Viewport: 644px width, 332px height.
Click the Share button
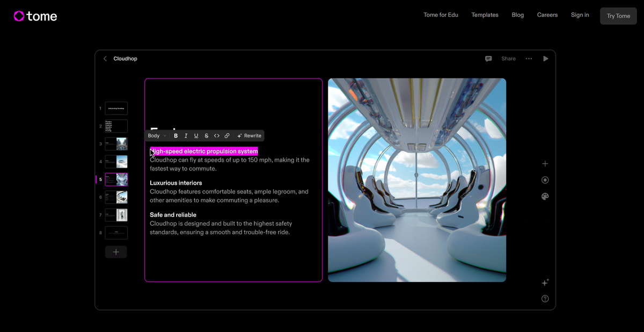click(508, 59)
